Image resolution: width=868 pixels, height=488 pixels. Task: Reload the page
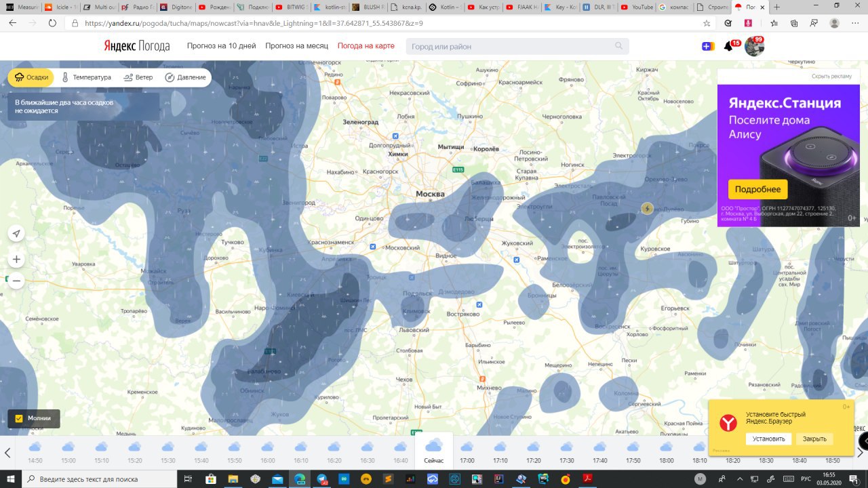click(x=52, y=22)
